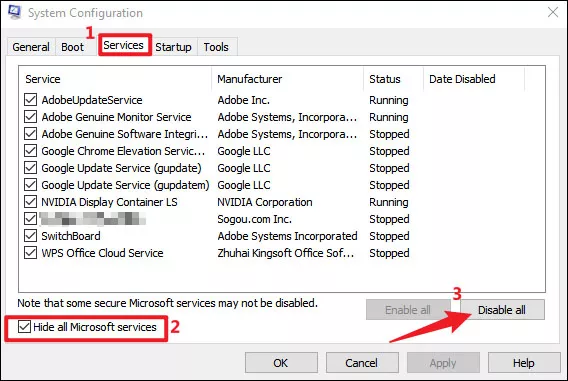568x381 pixels.
Task: Toggle Google Update Service (gupdate) checkbox
Action: (30, 168)
